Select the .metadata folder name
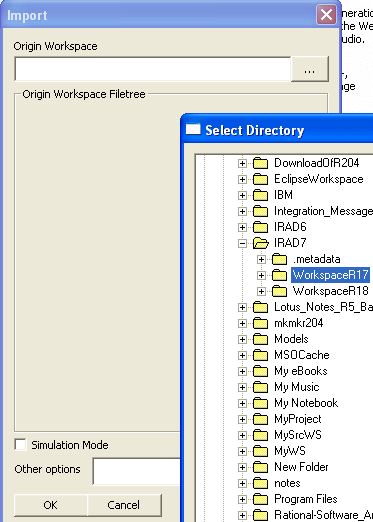The image size is (373, 522). tap(316, 259)
